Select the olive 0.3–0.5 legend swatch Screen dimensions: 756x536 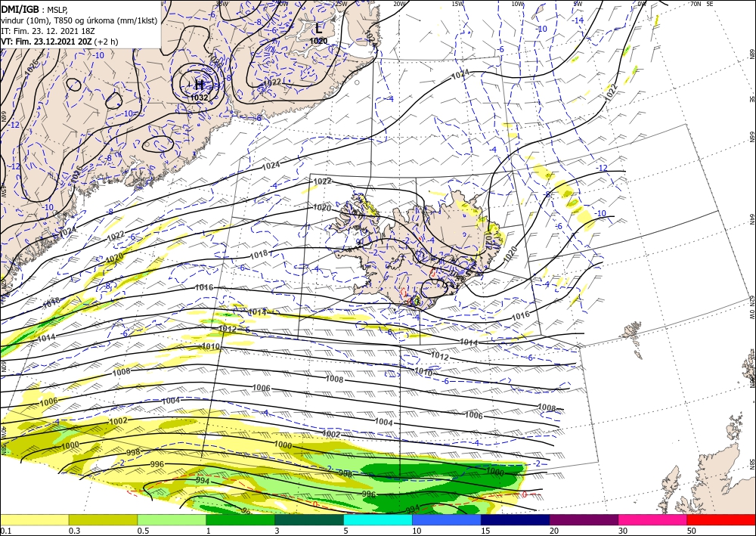pos(103,519)
